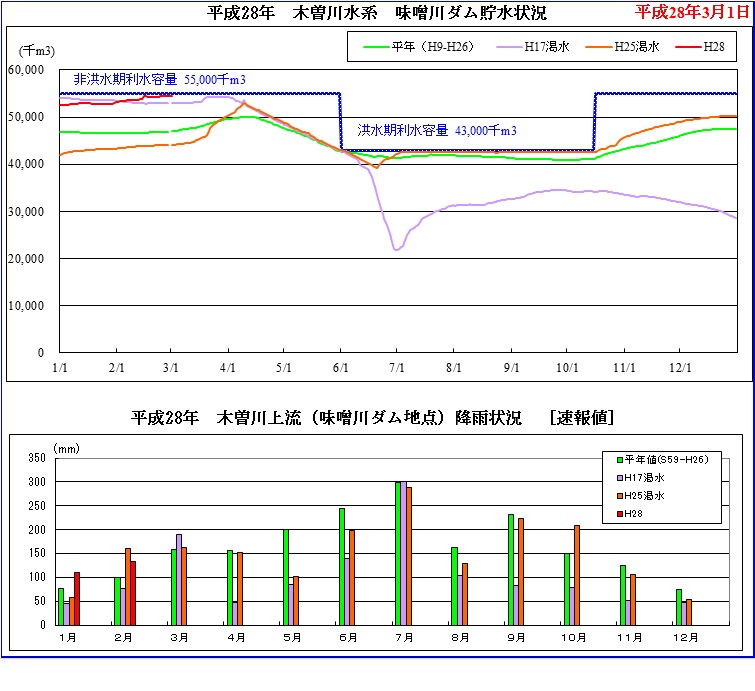The width and height of the screenshot is (755, 691).
Task: Select the red H28 bar for 2月
Action: pos(133,592)
